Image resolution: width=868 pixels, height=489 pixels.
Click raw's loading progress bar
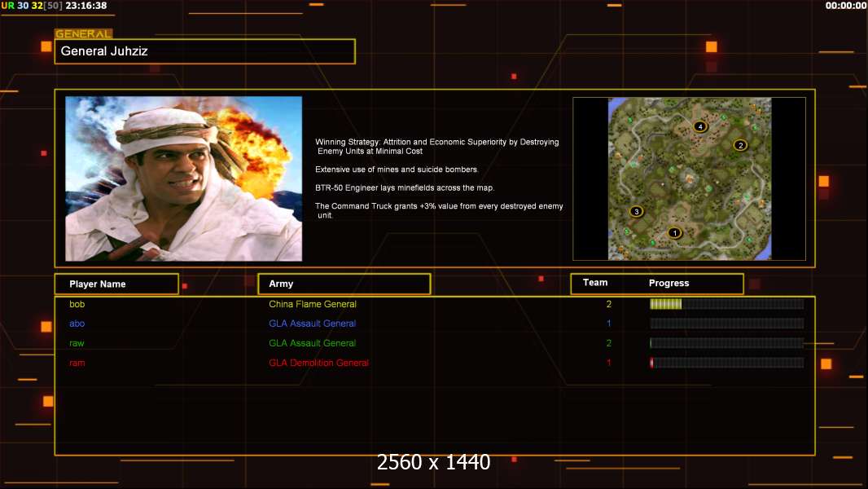pos(727,343)
